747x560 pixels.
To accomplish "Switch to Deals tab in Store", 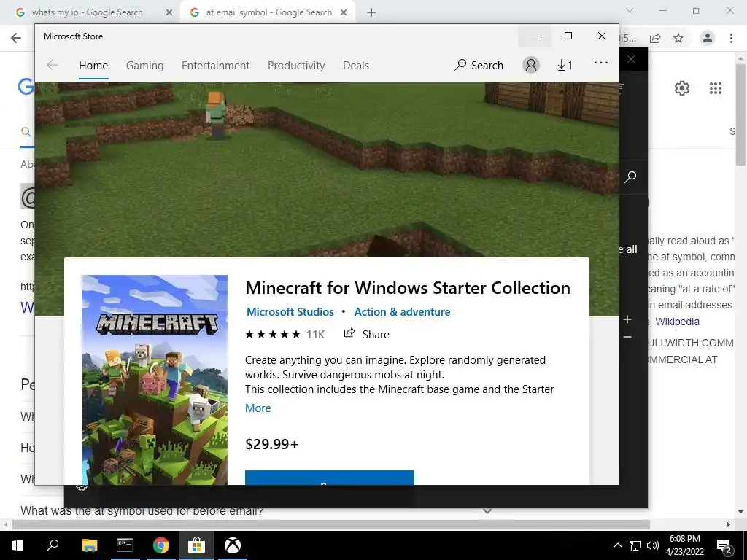I will (356, 65).
